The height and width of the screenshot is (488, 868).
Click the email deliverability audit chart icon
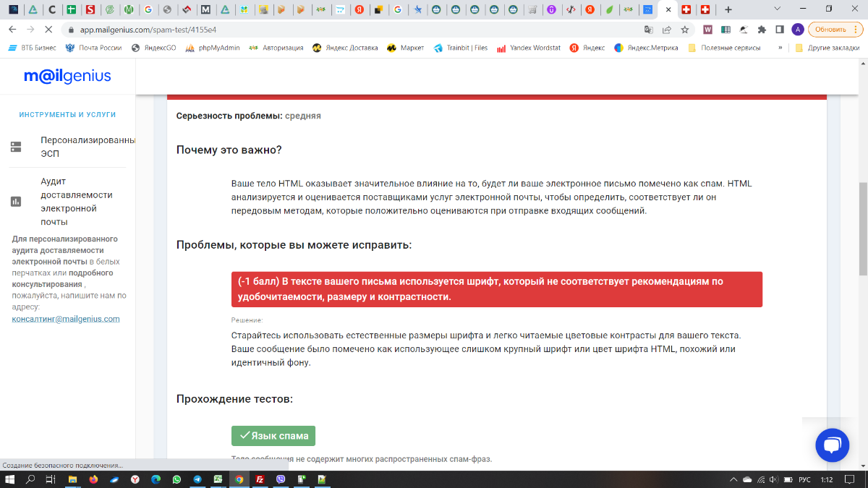pos(16,202)
